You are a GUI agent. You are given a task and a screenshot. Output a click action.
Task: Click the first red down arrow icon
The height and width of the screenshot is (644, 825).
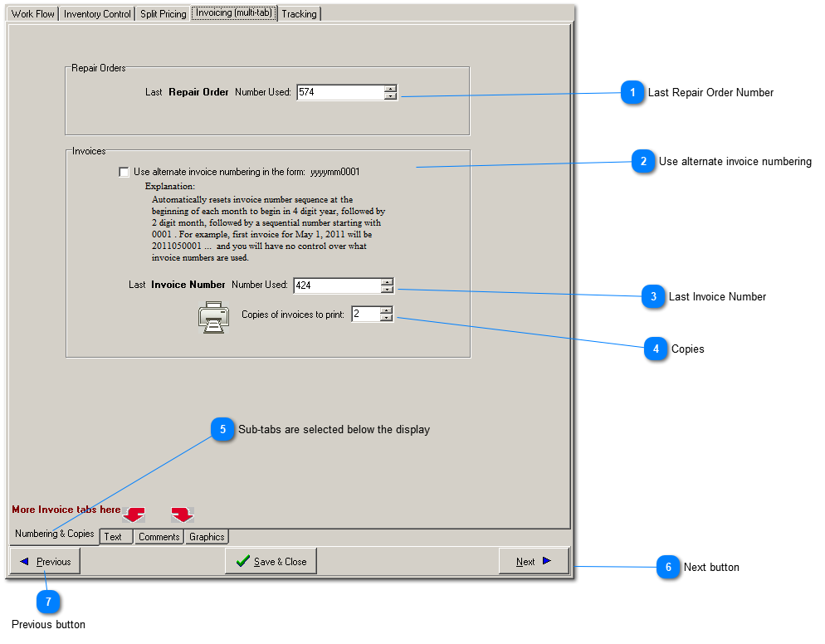[x=134, y=515]
